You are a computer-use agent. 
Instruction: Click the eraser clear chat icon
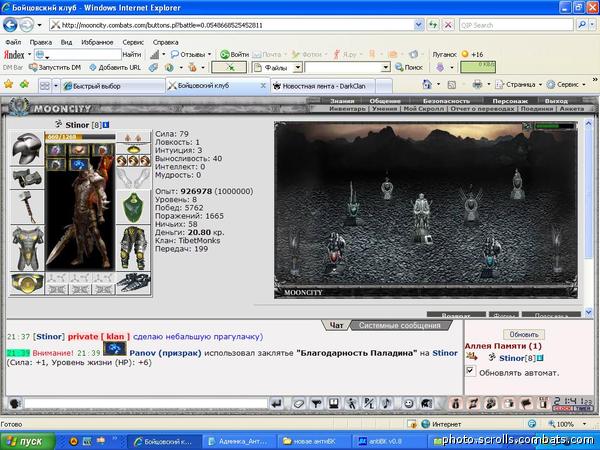298,403
